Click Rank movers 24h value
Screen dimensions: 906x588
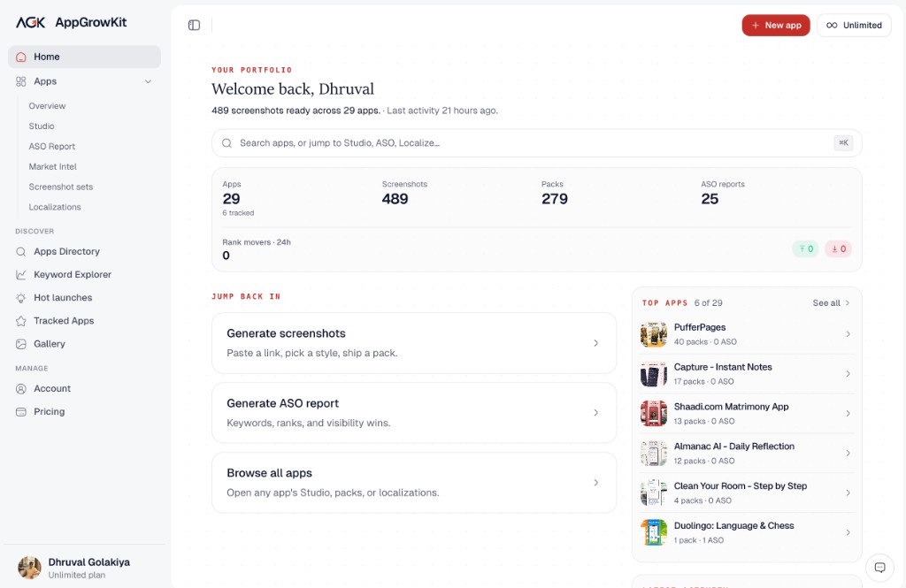tap(226, 256)
